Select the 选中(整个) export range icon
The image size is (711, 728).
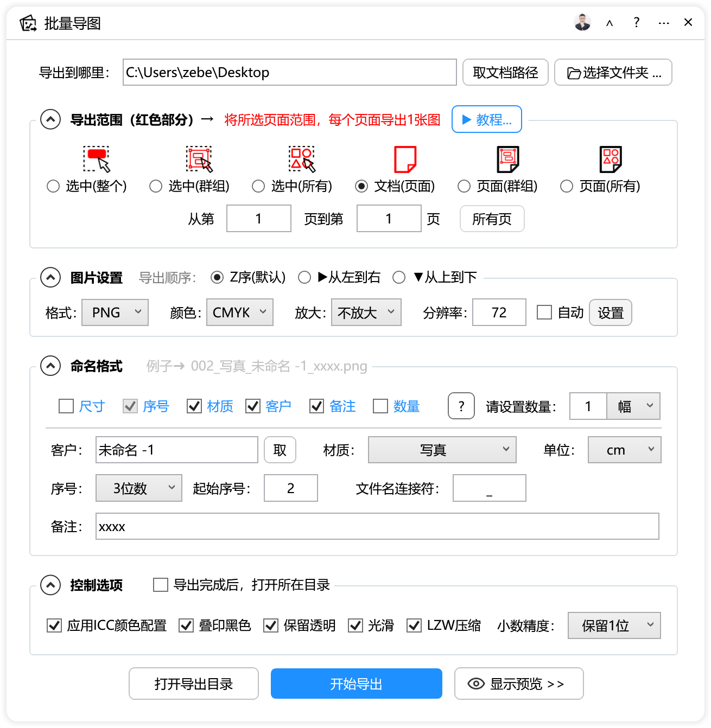[x=96, y=159]
